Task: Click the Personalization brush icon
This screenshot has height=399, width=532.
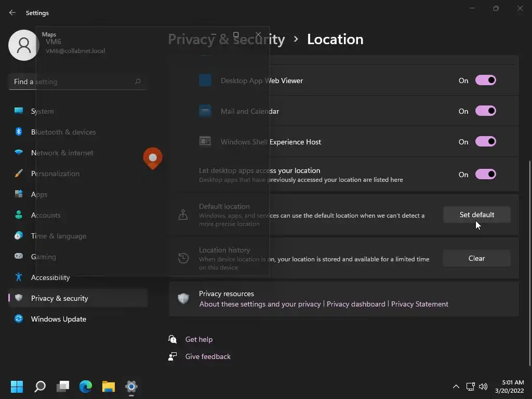Action: [19, 173]
